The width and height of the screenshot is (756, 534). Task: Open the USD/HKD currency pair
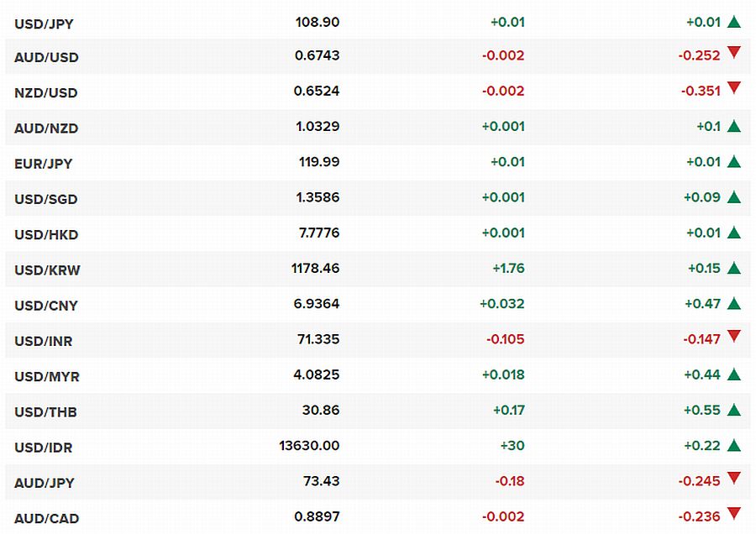(x=46, y=235)
